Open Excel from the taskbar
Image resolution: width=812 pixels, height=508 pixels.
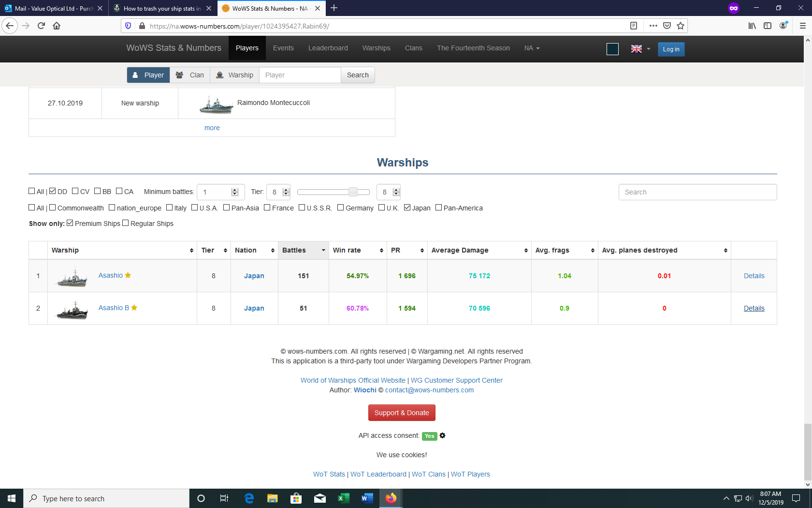coord(343,498)
